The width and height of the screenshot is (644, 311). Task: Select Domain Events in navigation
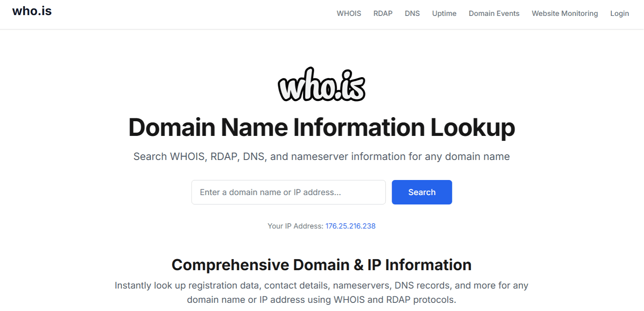tap(494, 13)
